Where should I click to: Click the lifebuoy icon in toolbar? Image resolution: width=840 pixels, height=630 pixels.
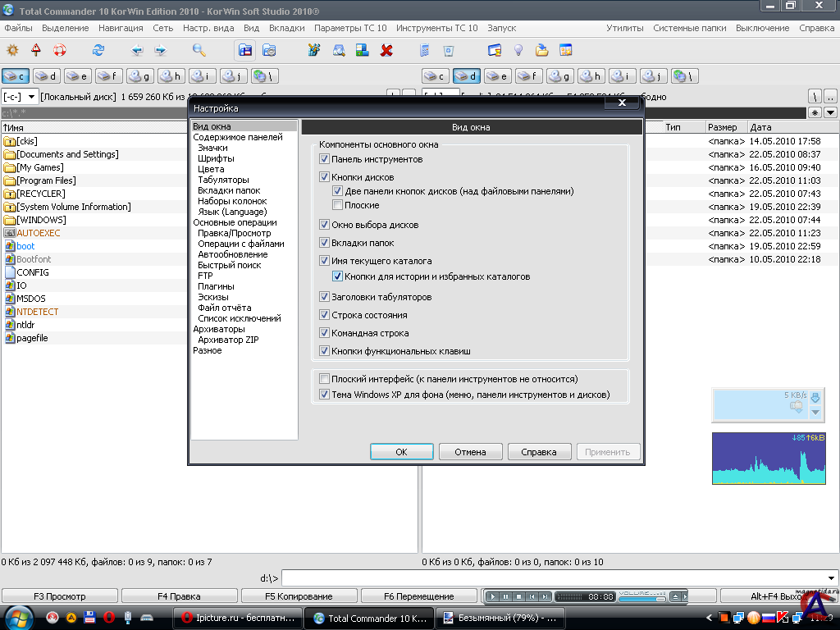[x=59, y=50]
